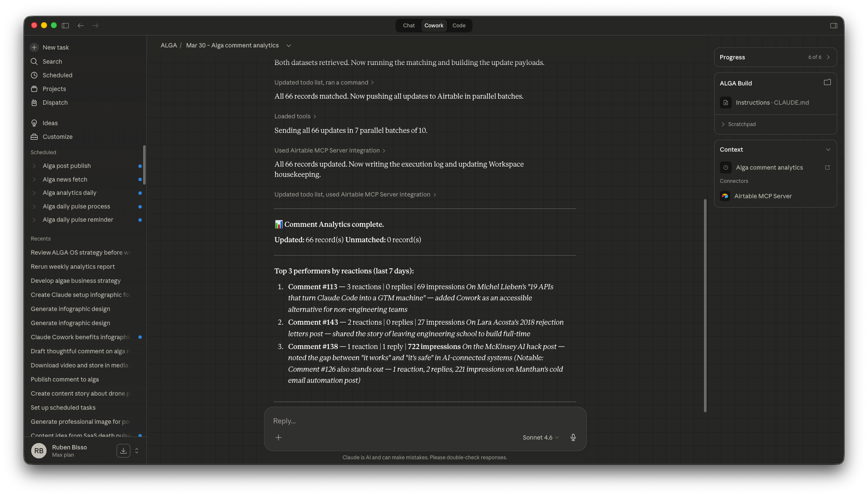
Task: Go back with the left arrow
Action: coord(80,26)
